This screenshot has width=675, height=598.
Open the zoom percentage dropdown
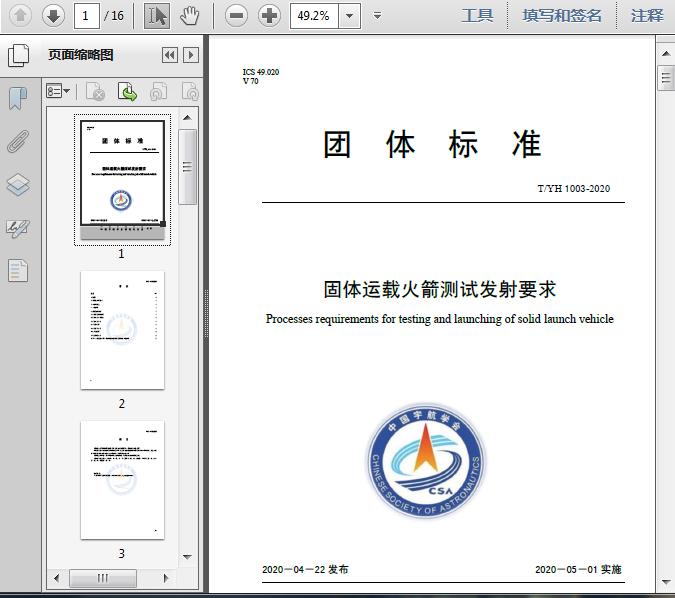coord(350,16)
